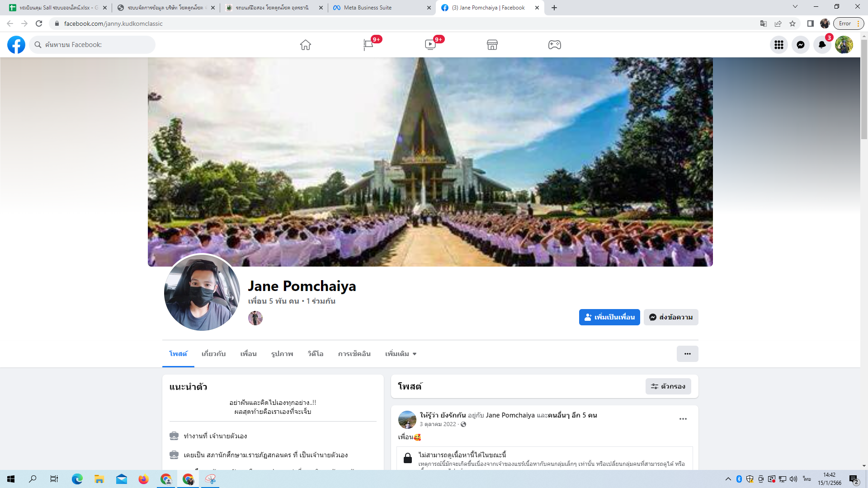Image resolution: width=868 pixels, height=488 pixels.
Task: Go to Facebook Home icon
Action: pyautogui.click(x=306, y=45)
